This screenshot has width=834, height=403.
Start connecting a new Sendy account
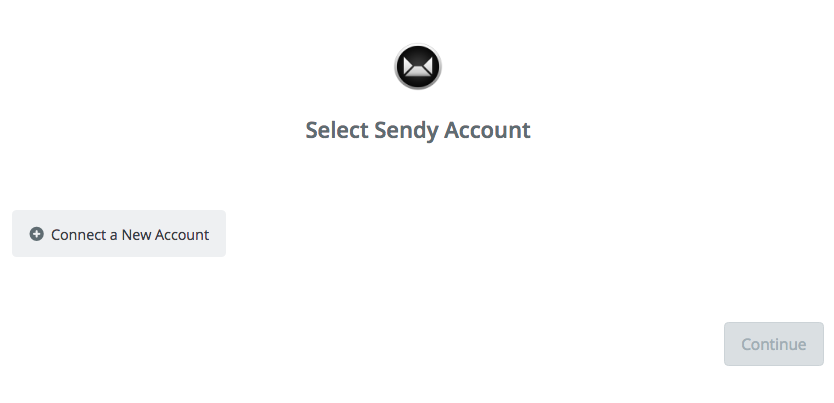119,233
